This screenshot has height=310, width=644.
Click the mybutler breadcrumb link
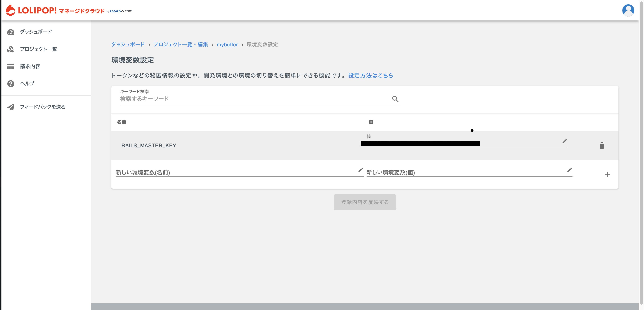tap(227, 45)
